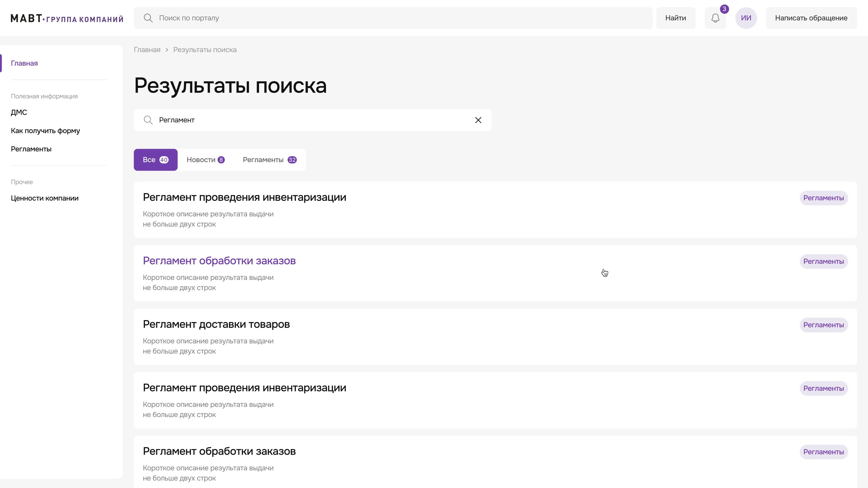Click the magnifier icon in portal search
Image resolution: width=868 pixels, height=488 pixels.
(148, 18)
